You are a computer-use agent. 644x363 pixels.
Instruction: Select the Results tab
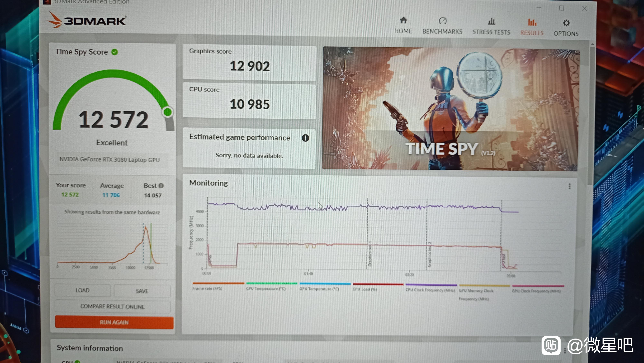click(532, 27)
